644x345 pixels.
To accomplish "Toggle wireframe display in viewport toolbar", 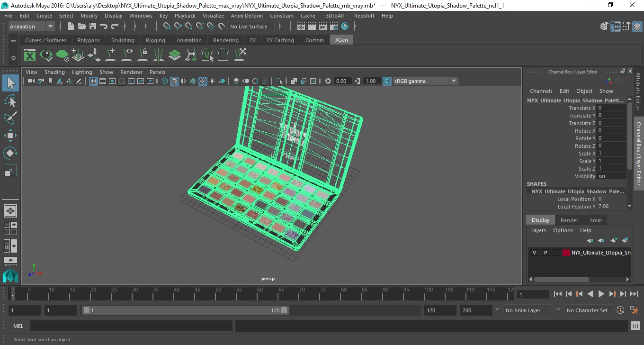I will 165,81.
